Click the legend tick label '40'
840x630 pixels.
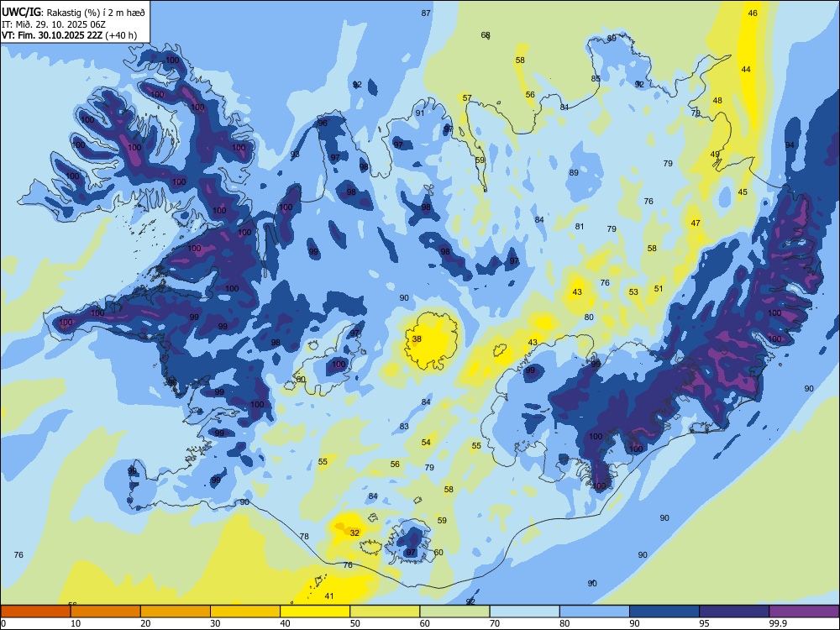[x=286, y=623]
